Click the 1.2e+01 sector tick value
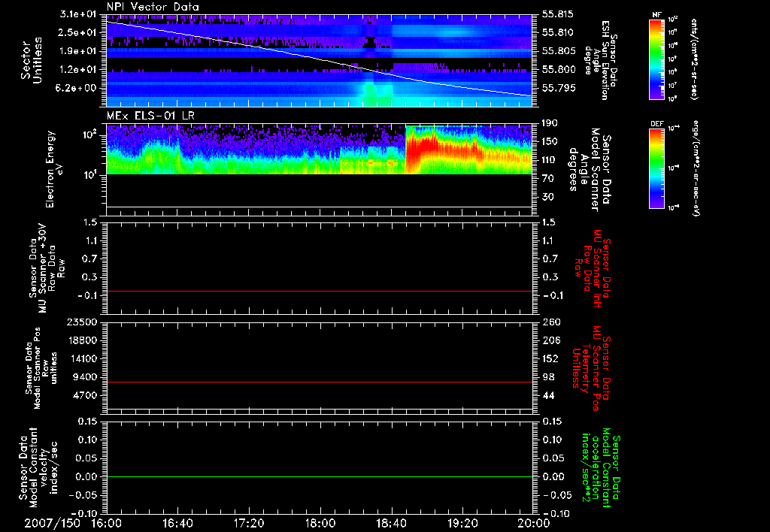Screen dimensions: 770x532 click(x=78, y=69)
